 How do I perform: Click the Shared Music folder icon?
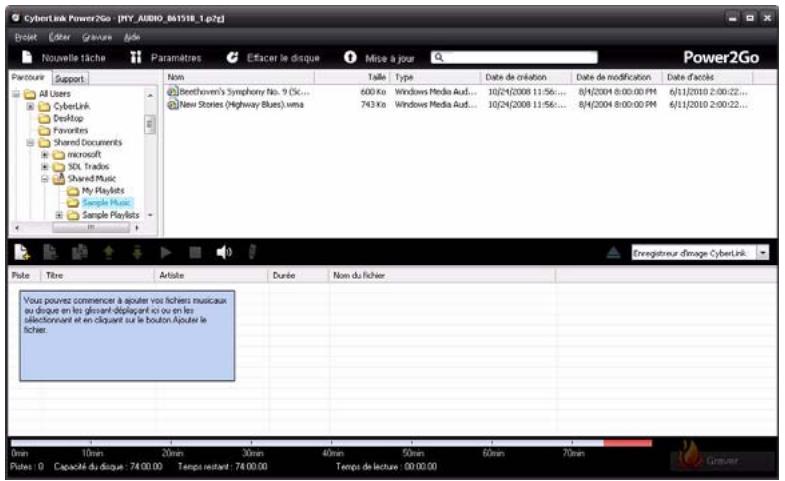click(x=59, y=178)
